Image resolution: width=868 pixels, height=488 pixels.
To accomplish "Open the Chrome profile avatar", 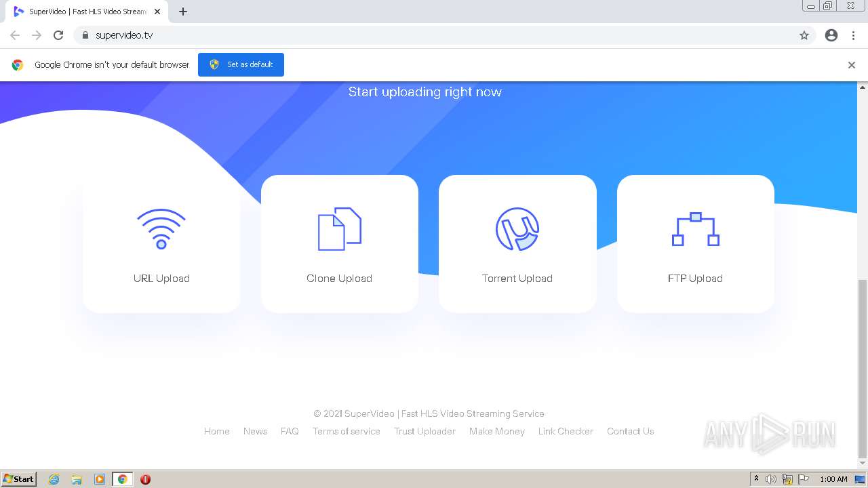I will click(x=831, y=35).
